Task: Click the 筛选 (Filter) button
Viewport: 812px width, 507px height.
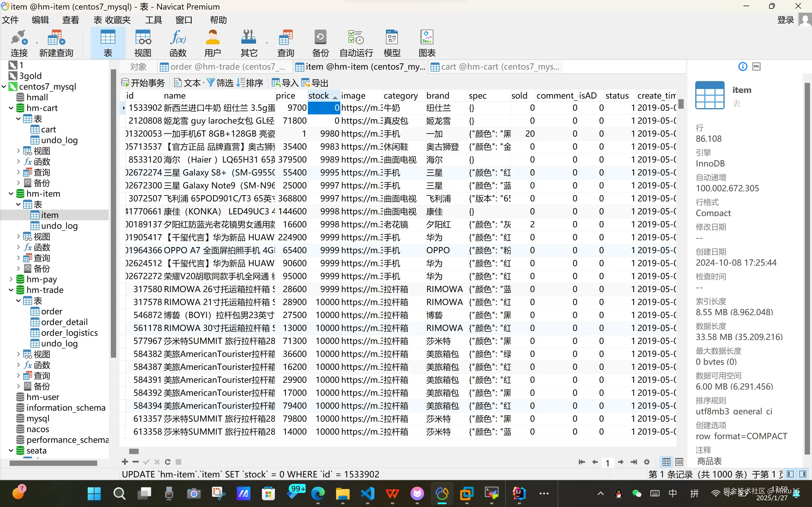Action: click(x=220, y=83)
